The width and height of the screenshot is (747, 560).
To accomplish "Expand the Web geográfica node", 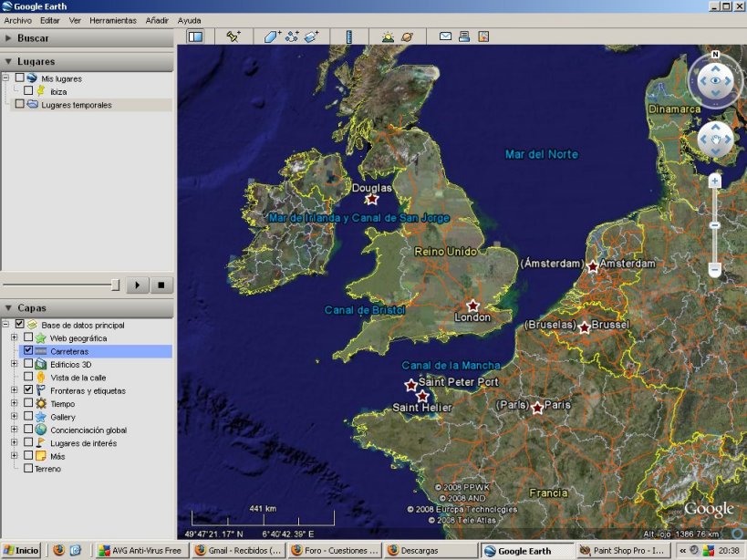I will point(15,337).
